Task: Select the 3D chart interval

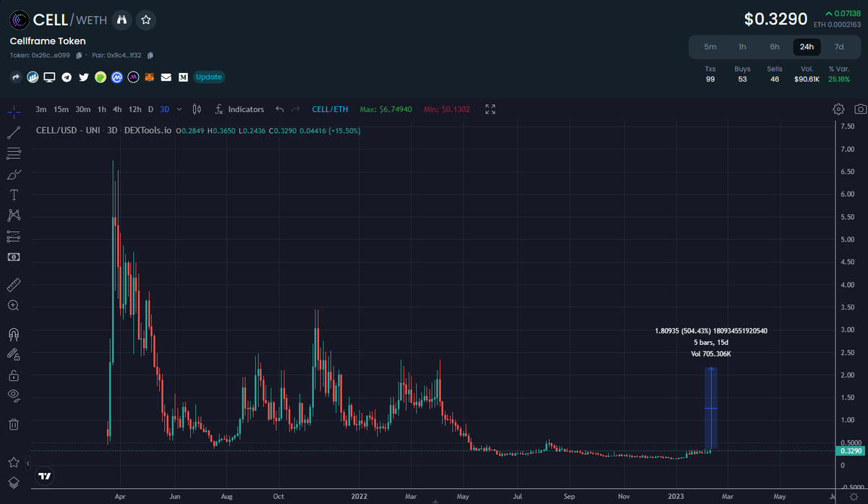Action: (164, 109)
